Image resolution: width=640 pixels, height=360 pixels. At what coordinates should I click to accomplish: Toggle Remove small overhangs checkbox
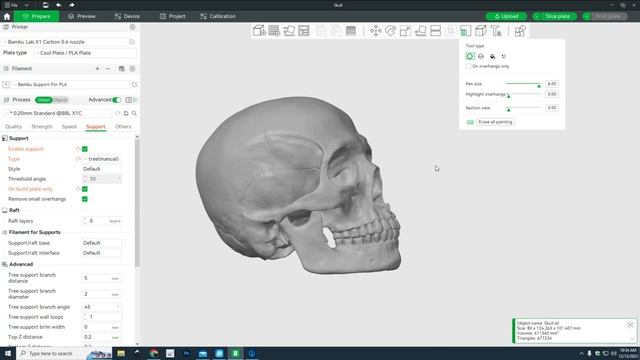pos(85,199)
